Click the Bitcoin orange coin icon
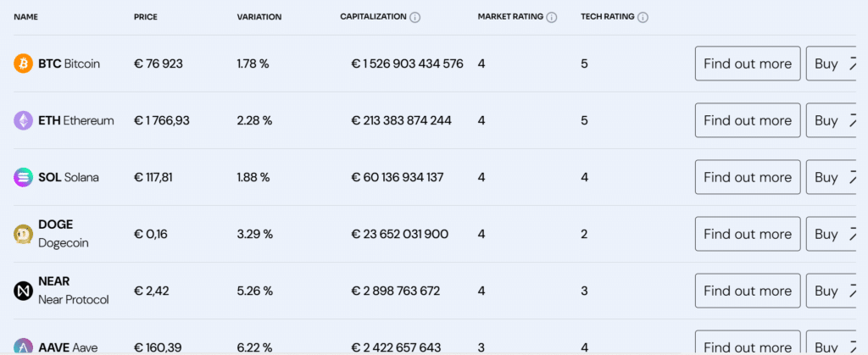The image size is (868, 355). [x=23, y=64]
